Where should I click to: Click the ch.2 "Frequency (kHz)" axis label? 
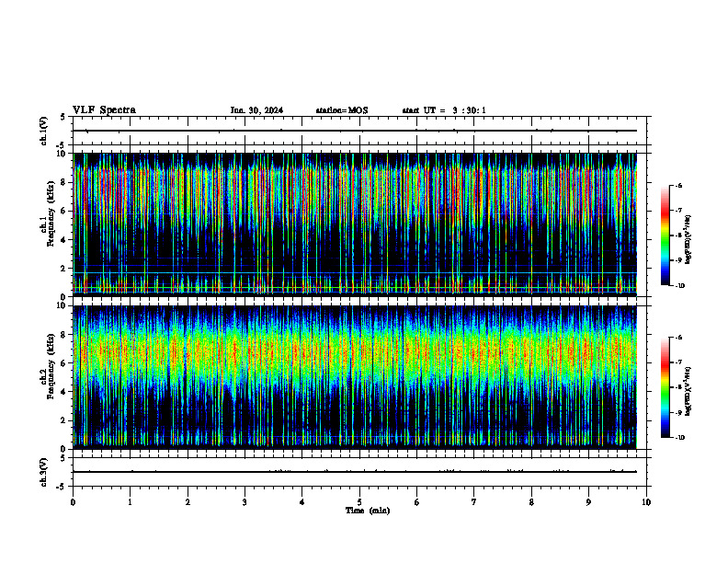coord(51,366)
